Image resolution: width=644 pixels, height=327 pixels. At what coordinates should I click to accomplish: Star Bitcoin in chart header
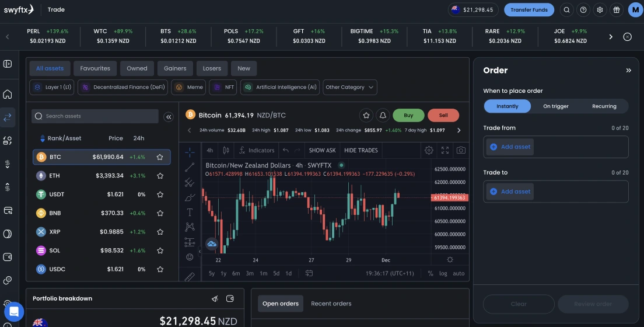tap(366, 115)
